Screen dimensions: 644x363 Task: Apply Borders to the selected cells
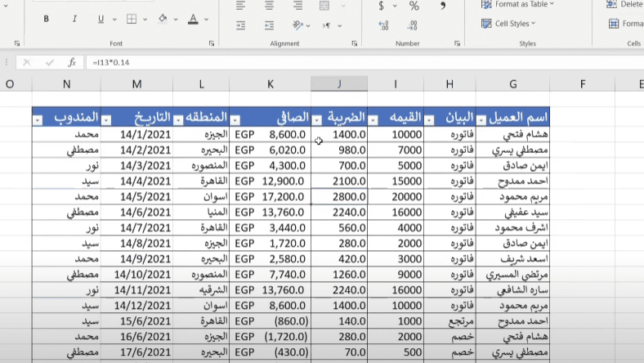tap(132, 19)
